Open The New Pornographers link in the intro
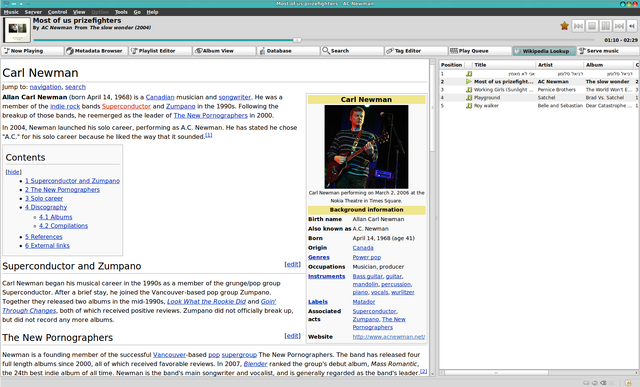The width and height of the screenshot is (640, 387). tap(211, 116)
